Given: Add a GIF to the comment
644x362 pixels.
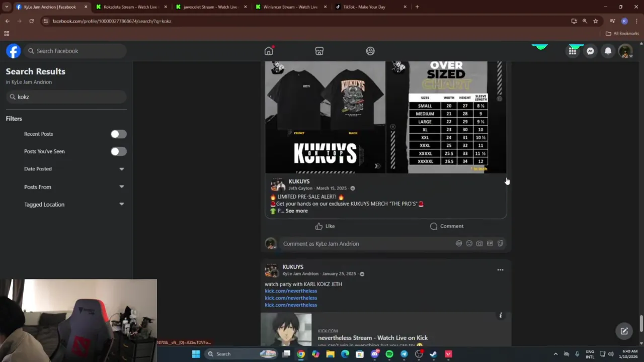Looking at the screenshot, I should click(x=490, y=243).
